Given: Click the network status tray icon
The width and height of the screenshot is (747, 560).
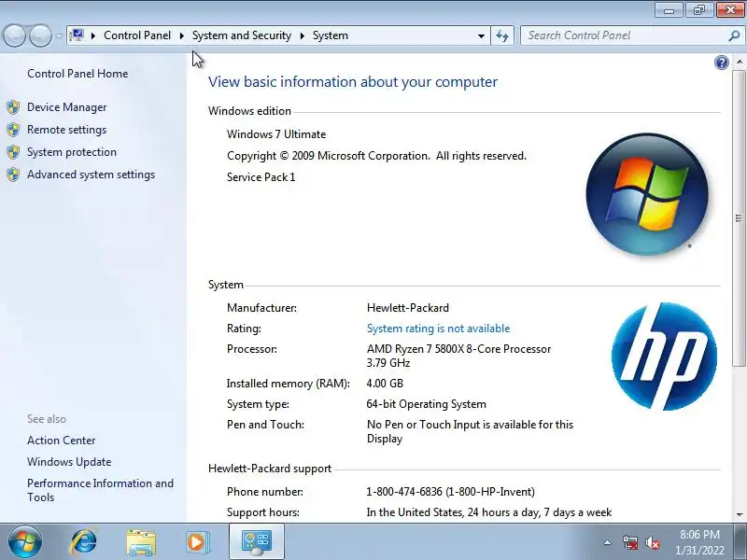Looking at the screenshot, I should pyautogui.click(x=630, y=542).
